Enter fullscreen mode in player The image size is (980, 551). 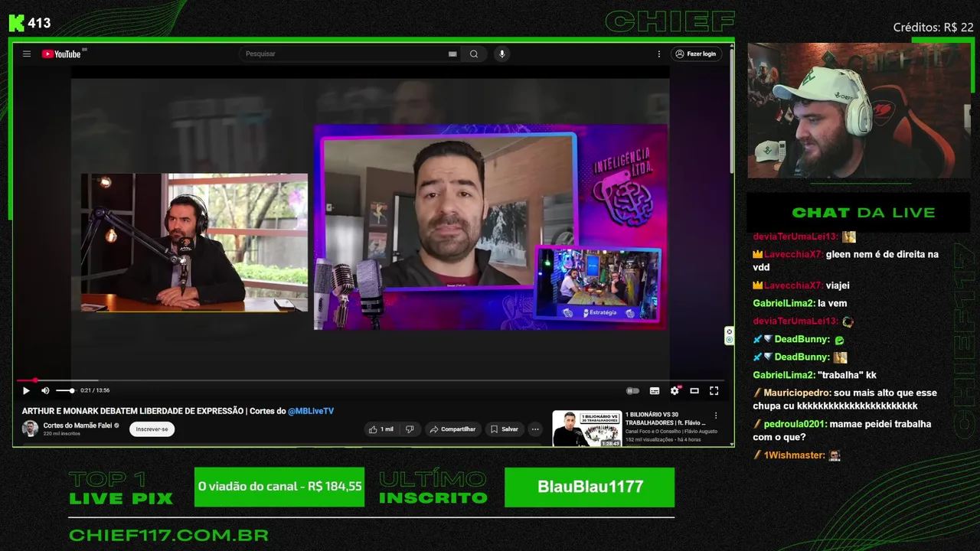(x=714, y=390)
